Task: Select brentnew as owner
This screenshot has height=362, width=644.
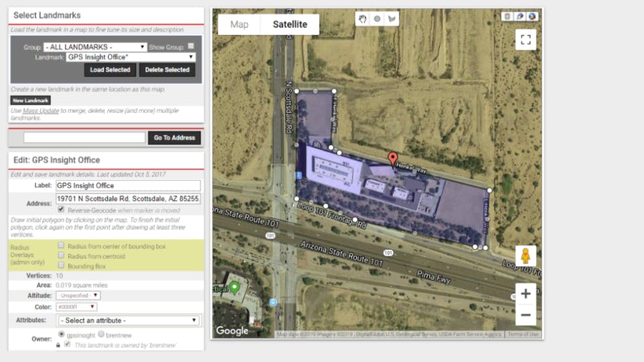Action: click(101, 334)
